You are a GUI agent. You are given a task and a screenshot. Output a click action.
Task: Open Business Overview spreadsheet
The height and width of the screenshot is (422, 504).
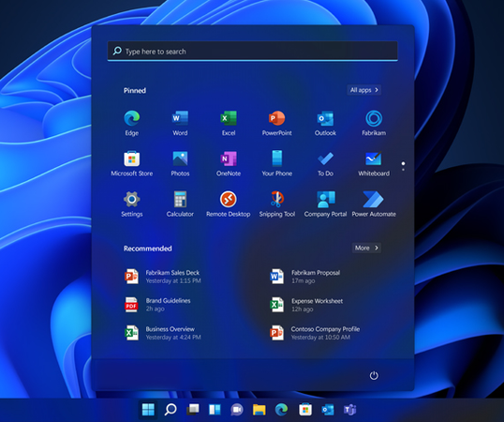[163, 333]
